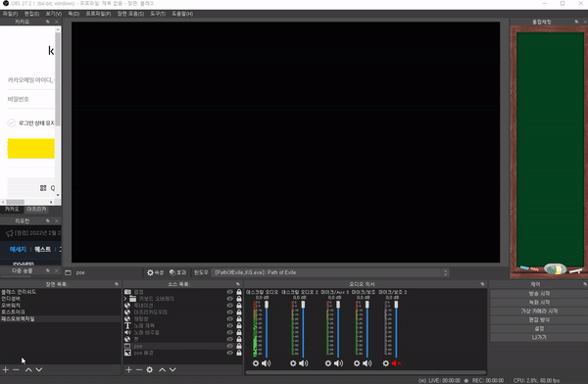Adjust the 데스크탑 오디오 volume slider handle

pyautogui.click(x=267, y=305)
